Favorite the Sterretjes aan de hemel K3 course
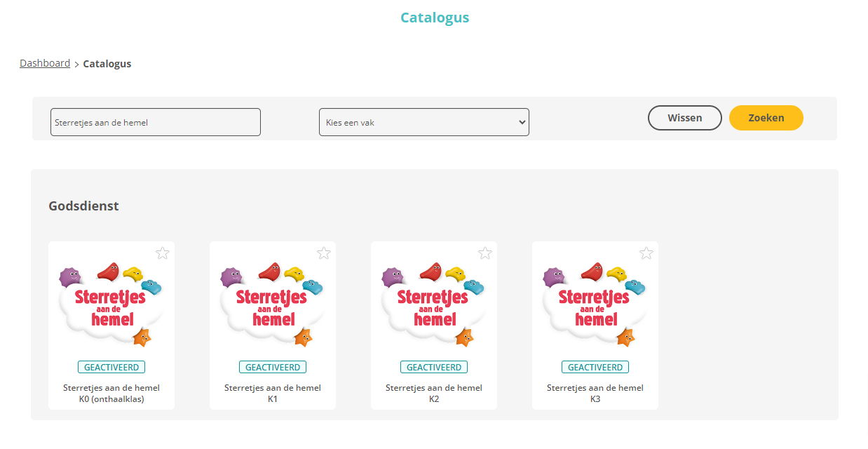Image resolution: width=868 pixels, height=449 pixels. (x=646, y=253)
